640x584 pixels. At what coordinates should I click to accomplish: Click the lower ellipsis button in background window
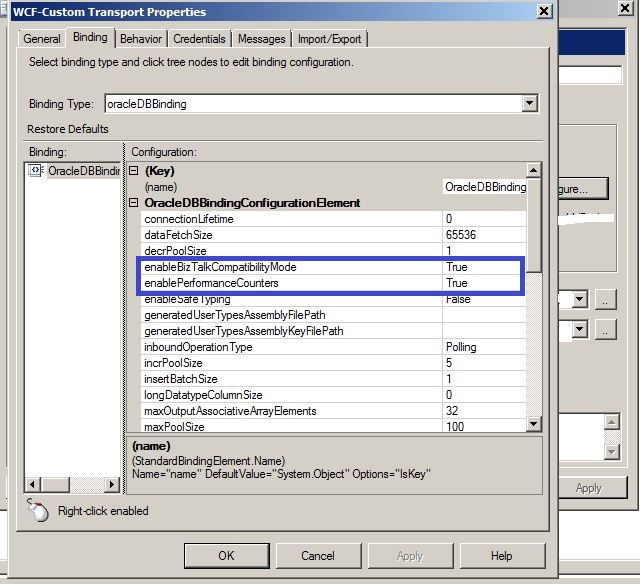pos(605,329)
